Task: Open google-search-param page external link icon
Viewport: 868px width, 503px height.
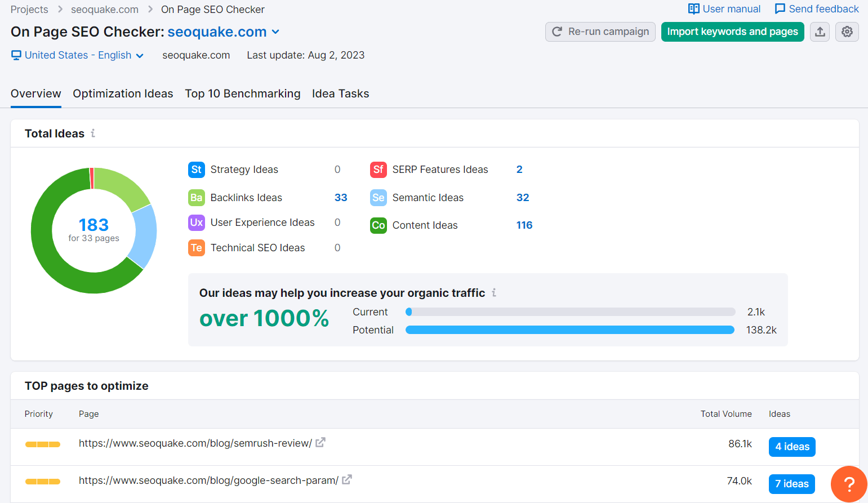Action: (347, 480)
